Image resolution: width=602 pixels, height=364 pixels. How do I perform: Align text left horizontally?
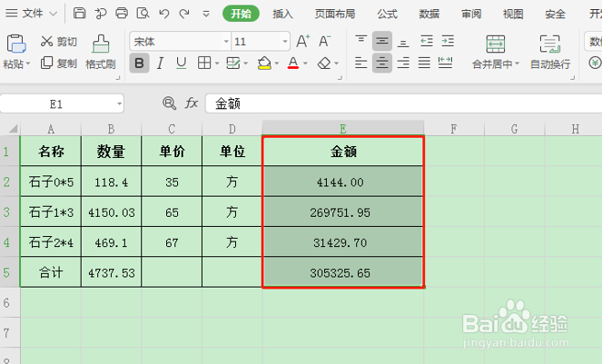pyautogui.click(x=360, y=63)
